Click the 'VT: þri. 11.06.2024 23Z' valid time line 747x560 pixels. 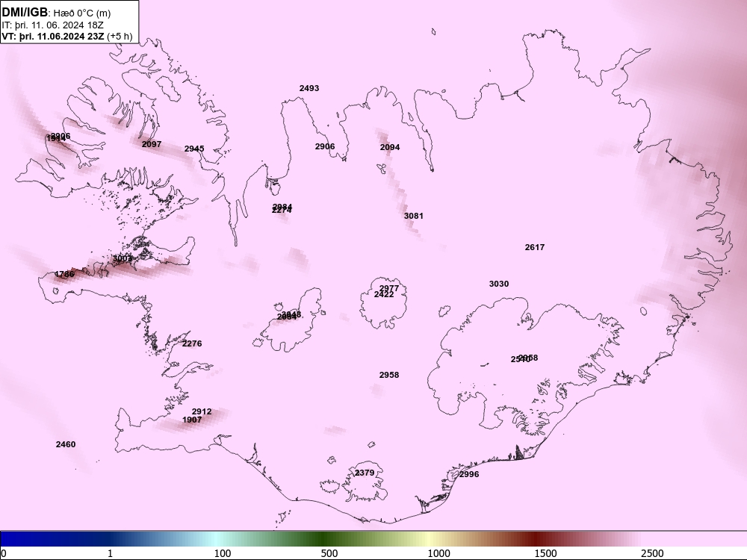coord(53,36)
